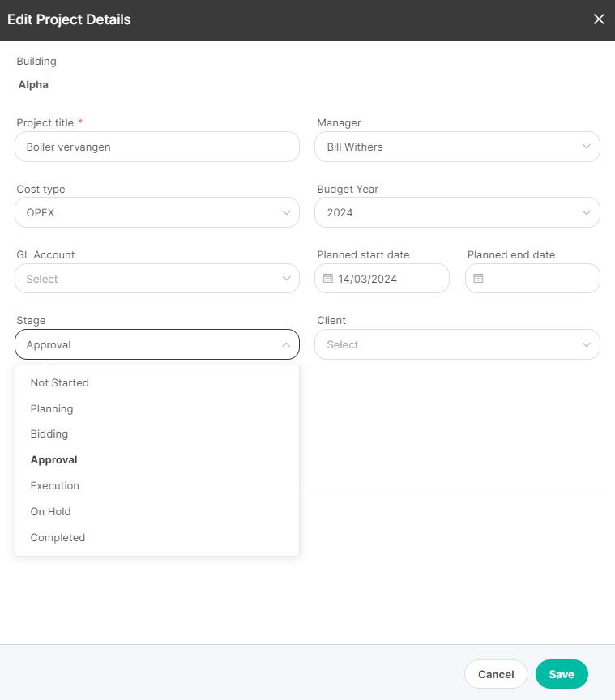Click the Planned end date field
615x700 pixels.
[x=532, y=279]
